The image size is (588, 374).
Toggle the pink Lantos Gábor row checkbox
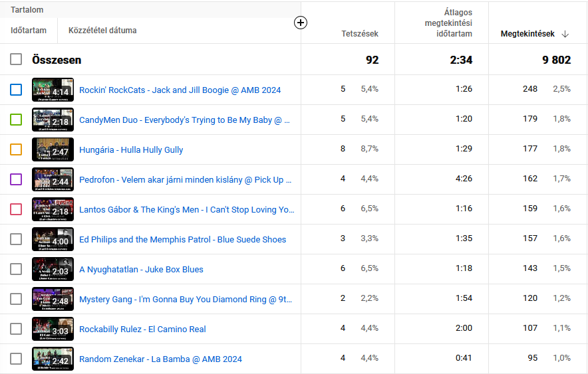click(x=16, y=209)
